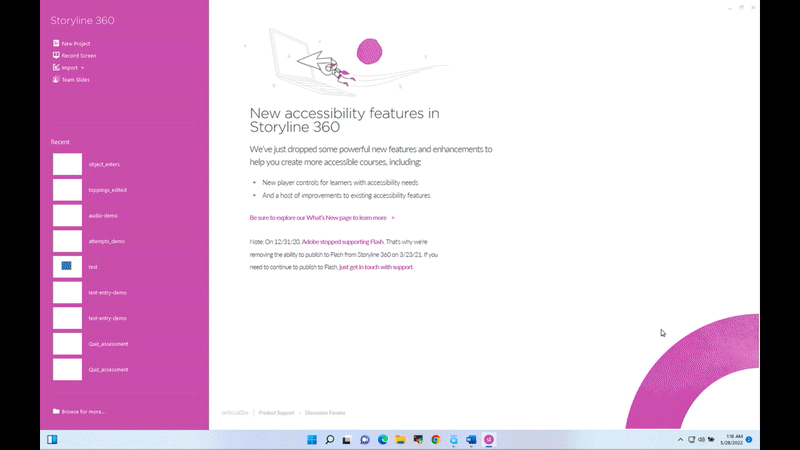800x450 pixels.
Task: Click the Storyline 360 taskbar icon
Action: coord(489,439)
